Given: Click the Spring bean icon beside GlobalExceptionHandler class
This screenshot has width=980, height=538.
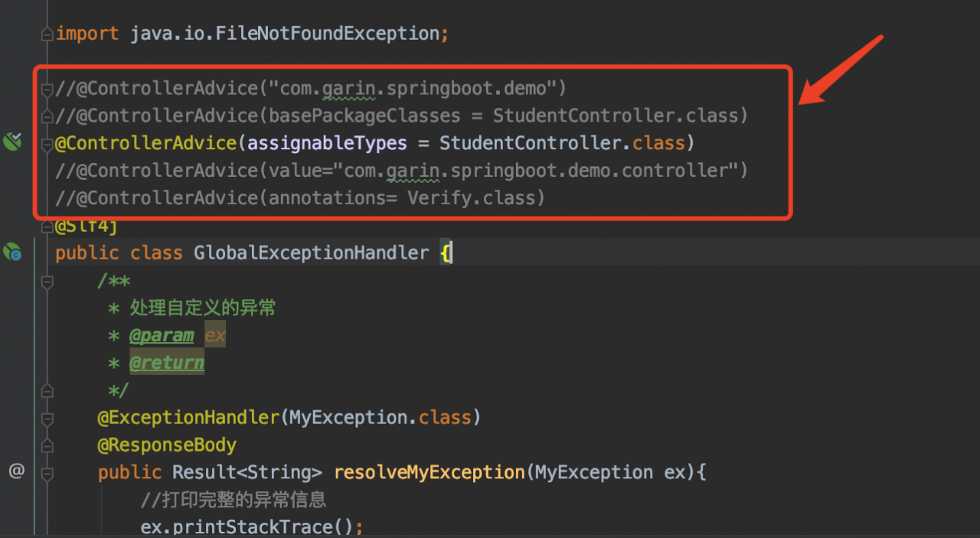Looking at the screenshot, I should tap(12, 252).
